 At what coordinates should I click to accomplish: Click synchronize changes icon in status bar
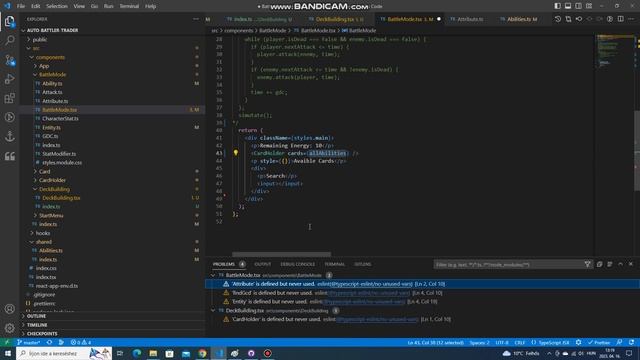[x=49, y=342]
